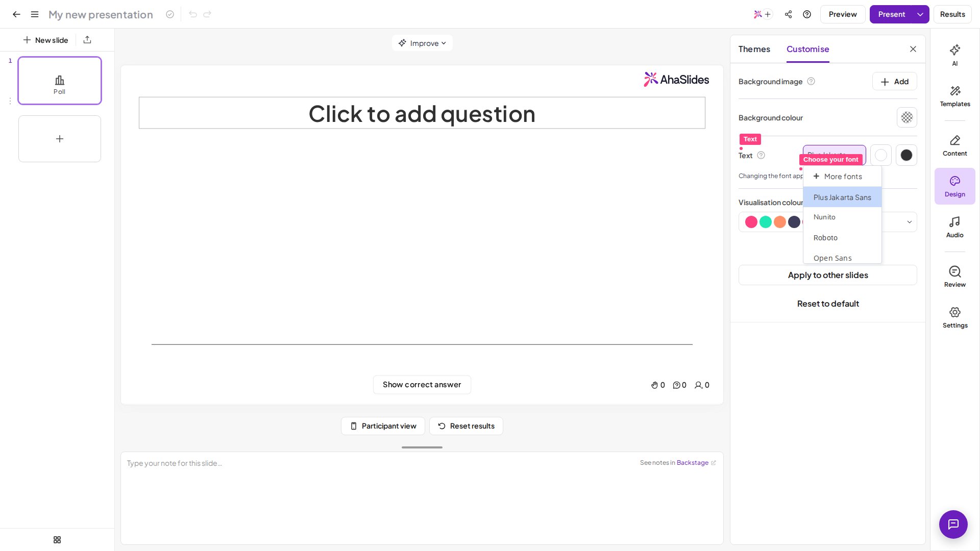Open the Settings gear panel
Screen dimensions: 980x551
point(955,317)
